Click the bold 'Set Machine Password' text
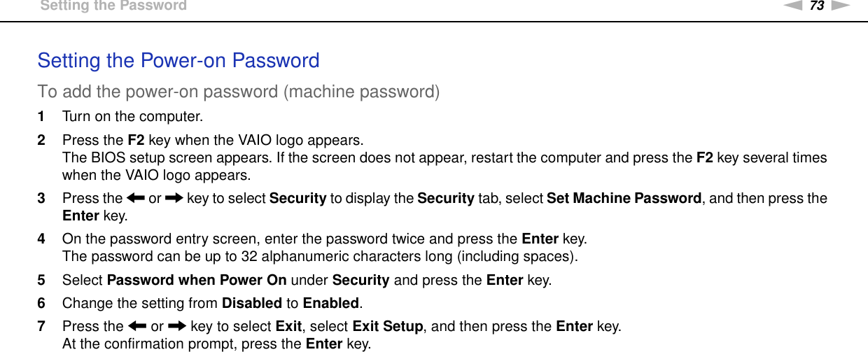The width and height of the screenshot is (868, 352). coord(624,199)
